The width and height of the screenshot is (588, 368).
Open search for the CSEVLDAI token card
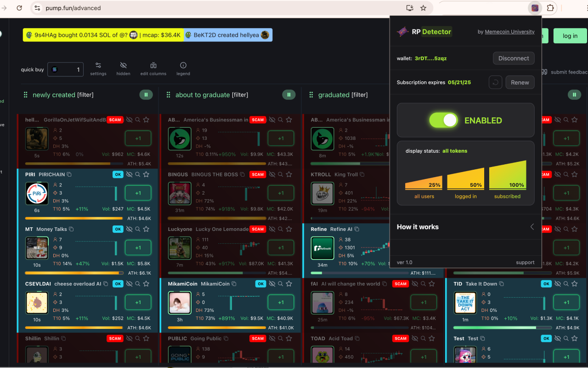point(137,284)
